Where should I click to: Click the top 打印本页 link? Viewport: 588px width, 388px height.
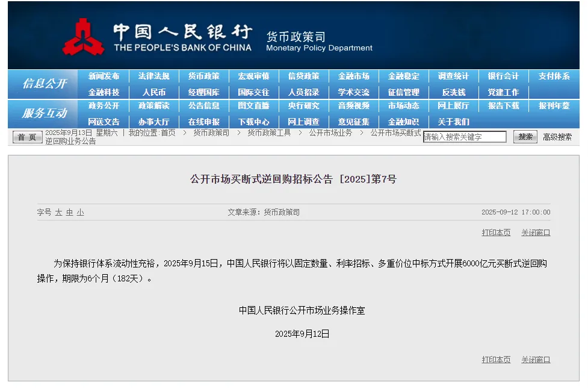[x=496, y=233]
